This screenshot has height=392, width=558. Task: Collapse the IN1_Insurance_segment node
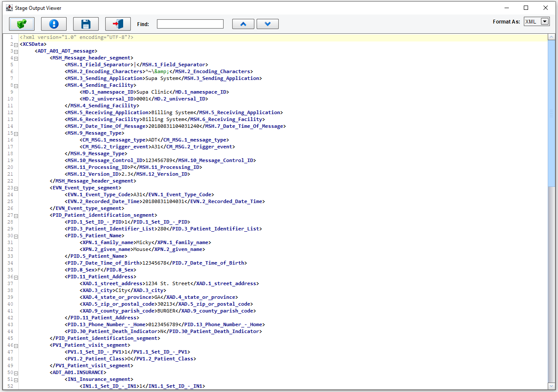pyautogui.click(x=15, y=380)
